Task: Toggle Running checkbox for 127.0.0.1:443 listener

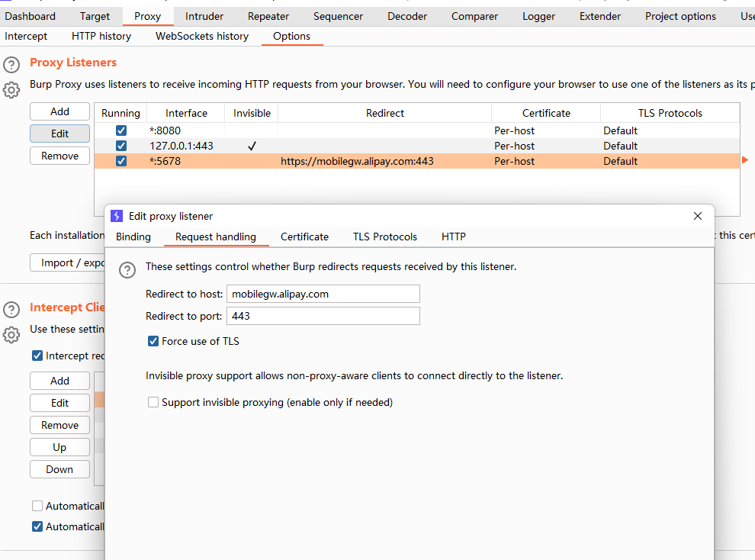Action: pyautogui.click(x=120, y=146)
